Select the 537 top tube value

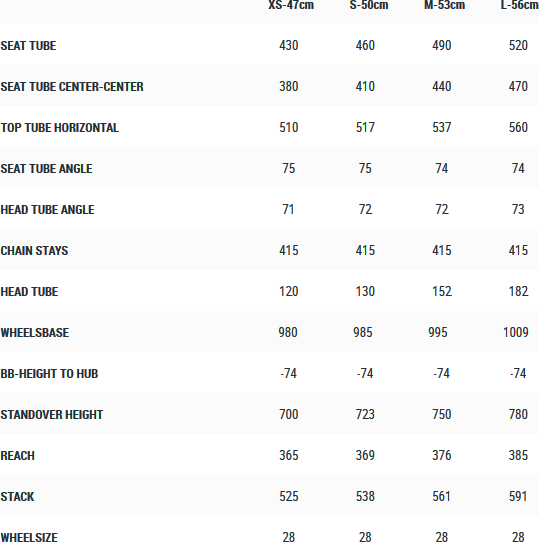(x=442, y=127)
